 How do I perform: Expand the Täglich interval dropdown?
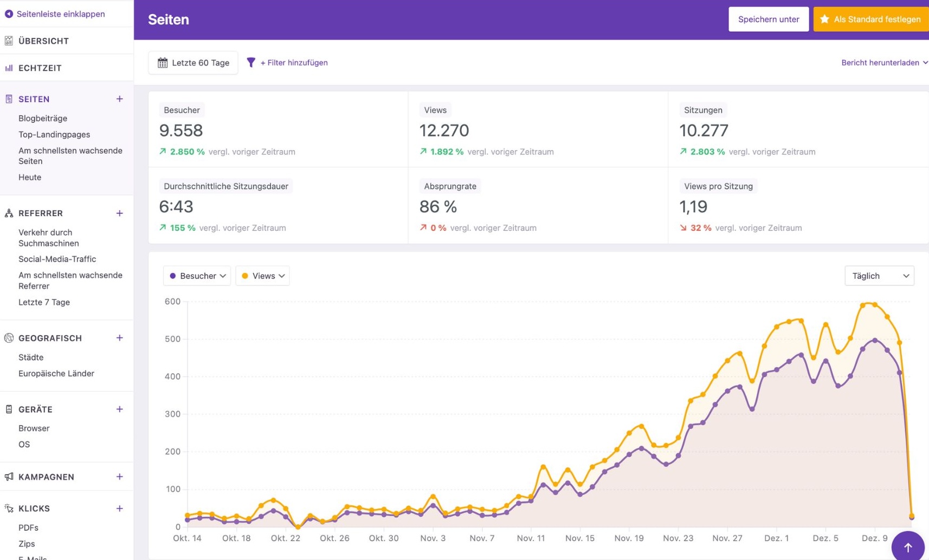[879, 276]
